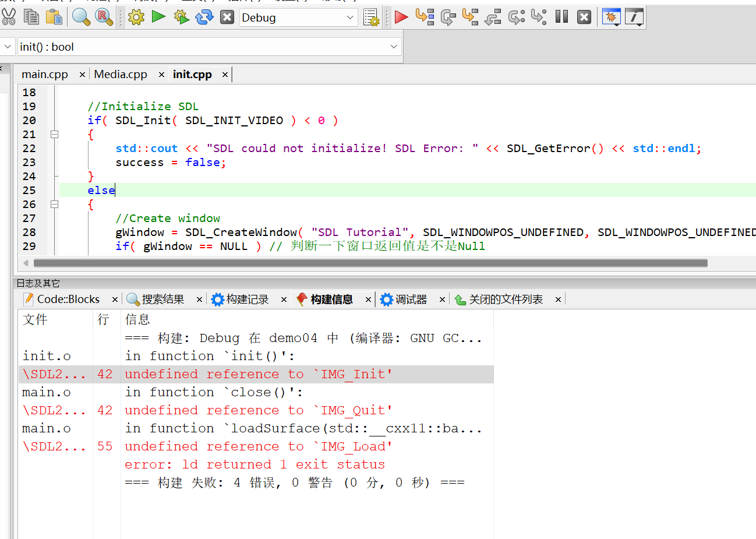Image resolution: width=756 pixels, height=539 pixels.
Task: Place cursor on SDL_CreateWindow in line 28
Action: pos(241,232)
